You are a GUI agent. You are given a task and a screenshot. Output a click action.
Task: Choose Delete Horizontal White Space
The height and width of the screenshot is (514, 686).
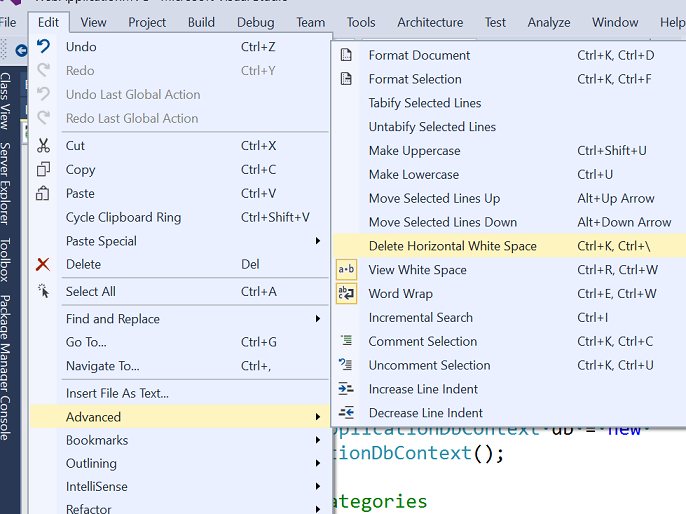coord(452,246)
